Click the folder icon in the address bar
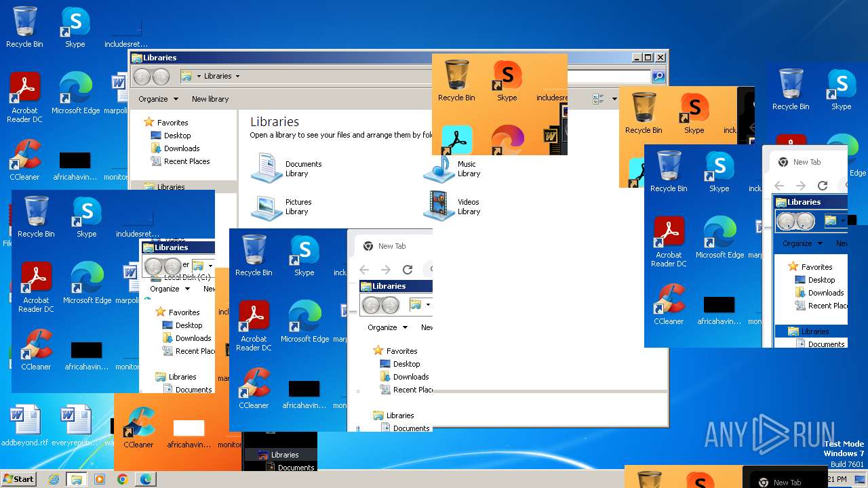Image resolution: width=868 pixels, height=488 pixels. [186, 77]
